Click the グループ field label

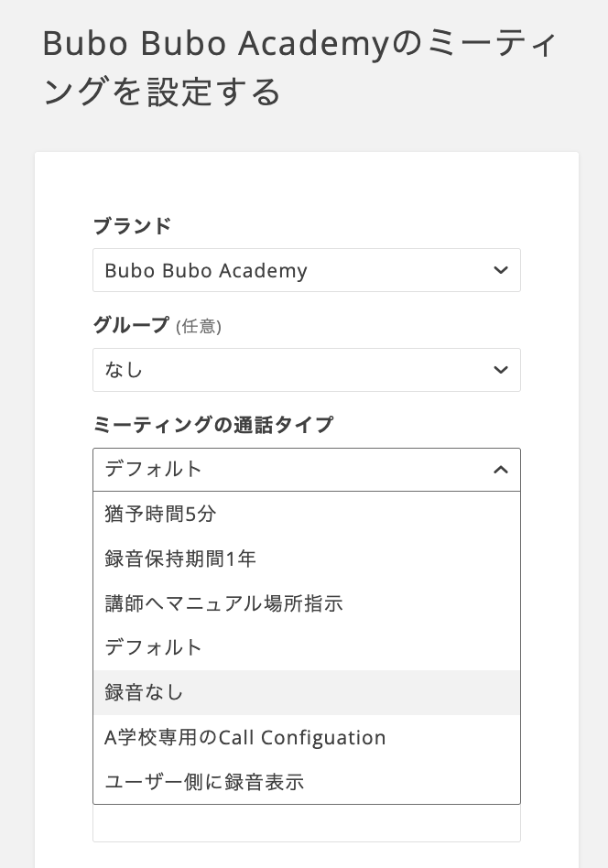click(x=131, y=325)
